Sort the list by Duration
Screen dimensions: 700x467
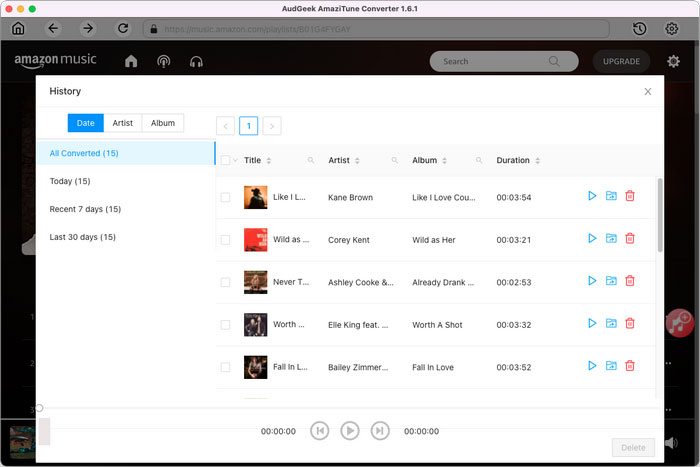[538, 160]
